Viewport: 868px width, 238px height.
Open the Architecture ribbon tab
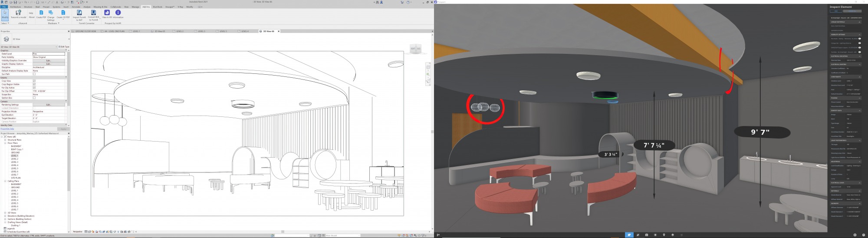(x=15, y=7)
